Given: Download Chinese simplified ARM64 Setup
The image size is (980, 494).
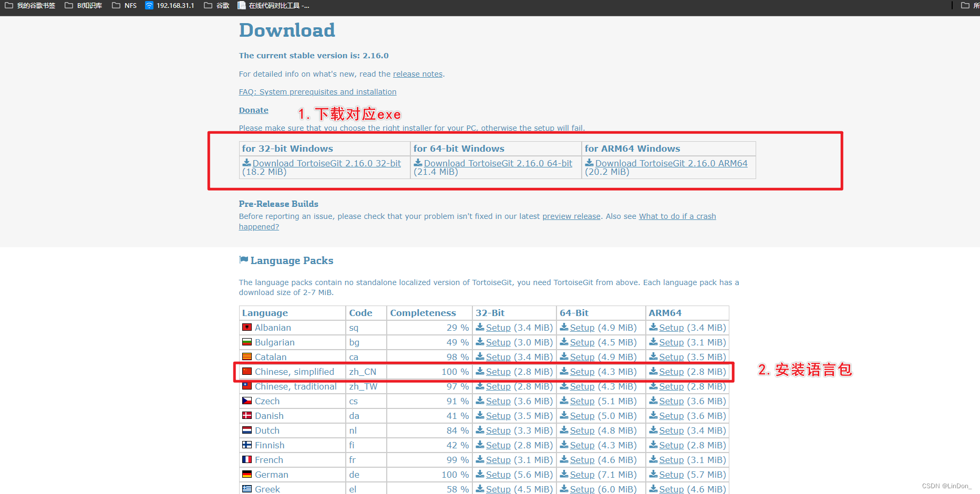Looking at the screenshot, I should coord(672,372).
